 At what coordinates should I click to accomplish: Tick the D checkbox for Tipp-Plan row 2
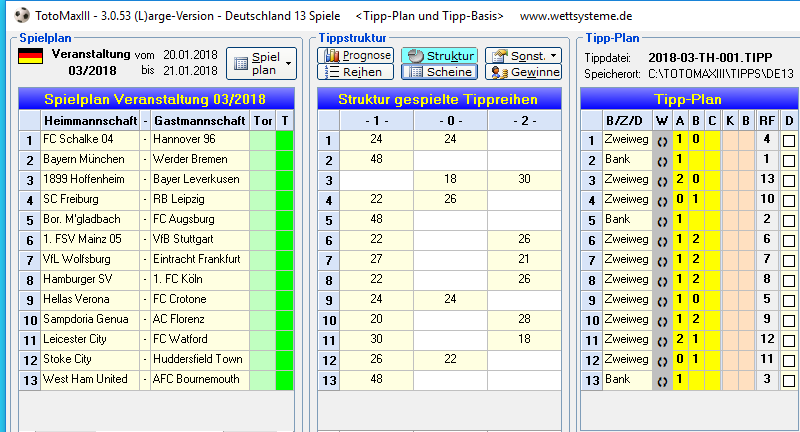[x=789, y=161]
